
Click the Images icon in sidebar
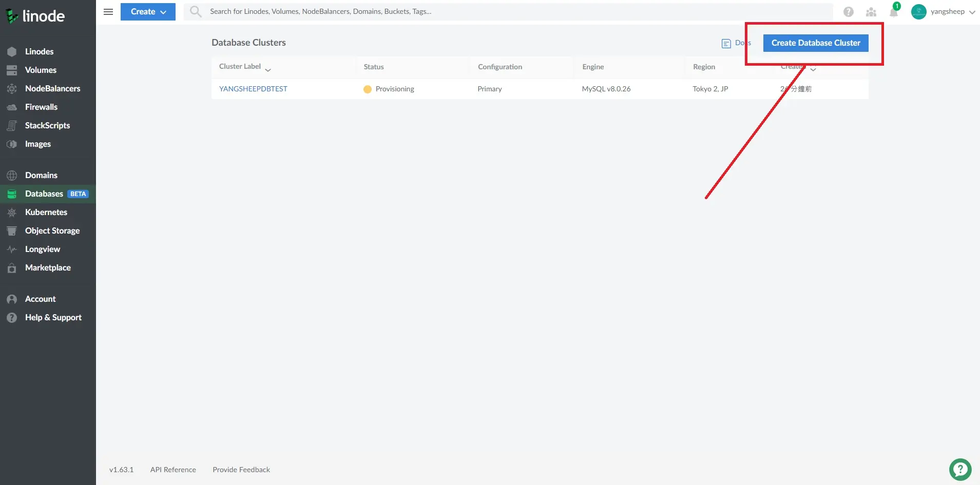tap(12, 144)
